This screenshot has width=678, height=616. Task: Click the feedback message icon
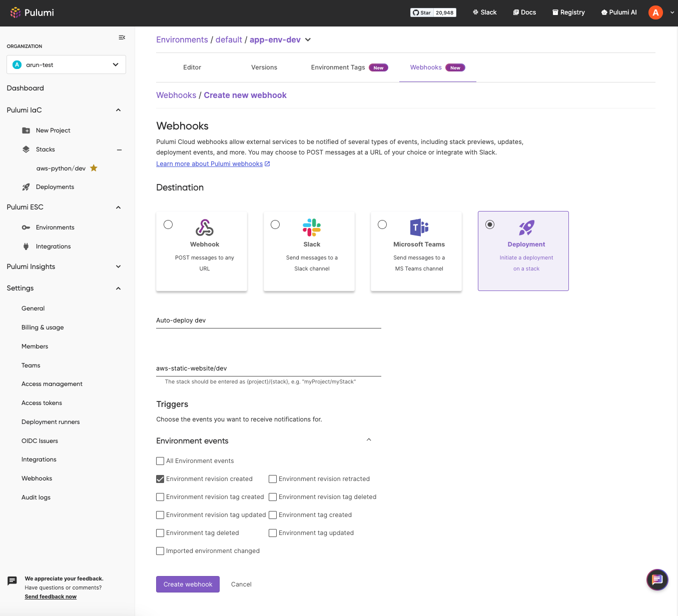[x=13, y=581]
